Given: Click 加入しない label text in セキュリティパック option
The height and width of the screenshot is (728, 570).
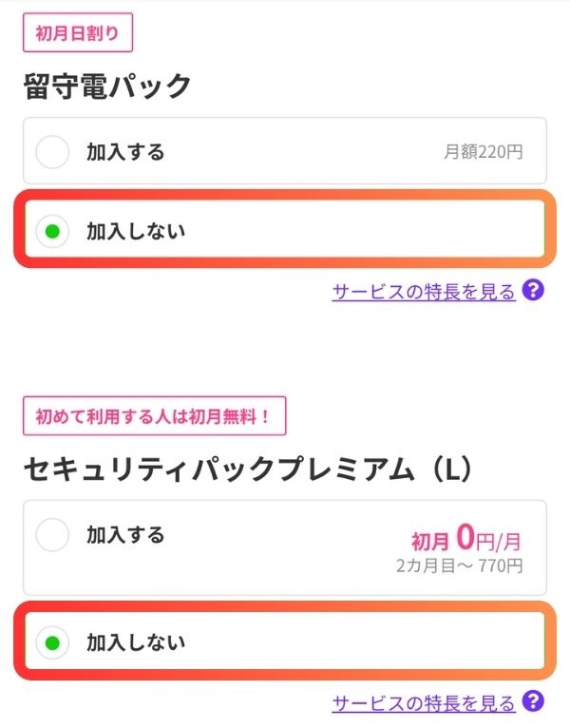Looking at the screenshot, I should click(x=135, y=642).
